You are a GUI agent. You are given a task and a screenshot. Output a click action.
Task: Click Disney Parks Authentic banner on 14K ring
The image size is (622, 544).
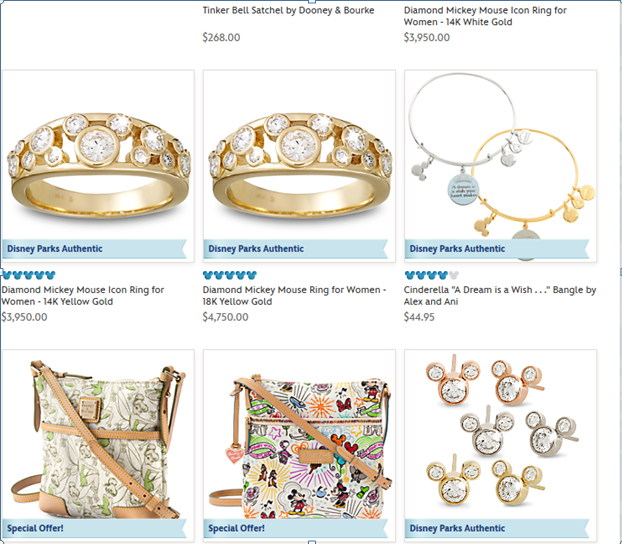[x=94, y=249]
